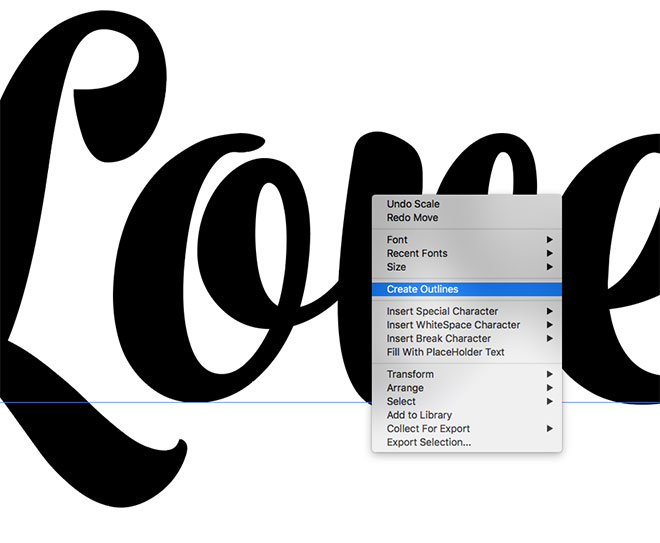The width and height of the screenshot is (660, 543).
Task: Select Fill With PlaceHolder Text
Action: coord(445,352)
